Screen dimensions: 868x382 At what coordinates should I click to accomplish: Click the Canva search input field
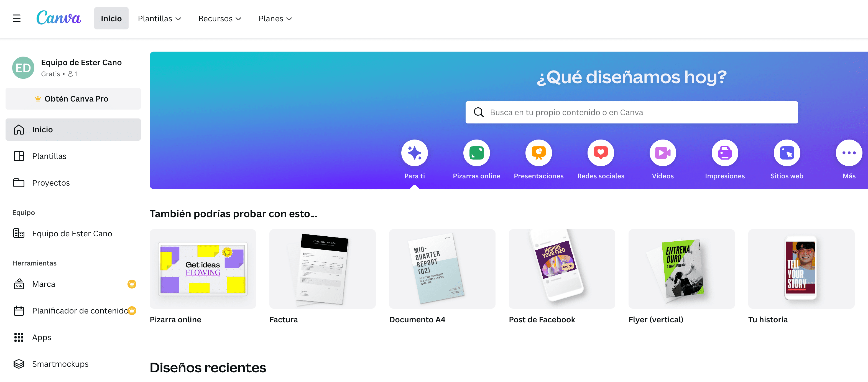(631, 112)
